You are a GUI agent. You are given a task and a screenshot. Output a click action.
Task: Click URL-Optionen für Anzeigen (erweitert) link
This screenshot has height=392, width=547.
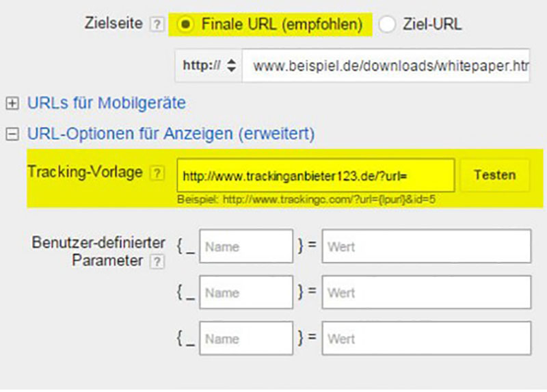point(171,134)
